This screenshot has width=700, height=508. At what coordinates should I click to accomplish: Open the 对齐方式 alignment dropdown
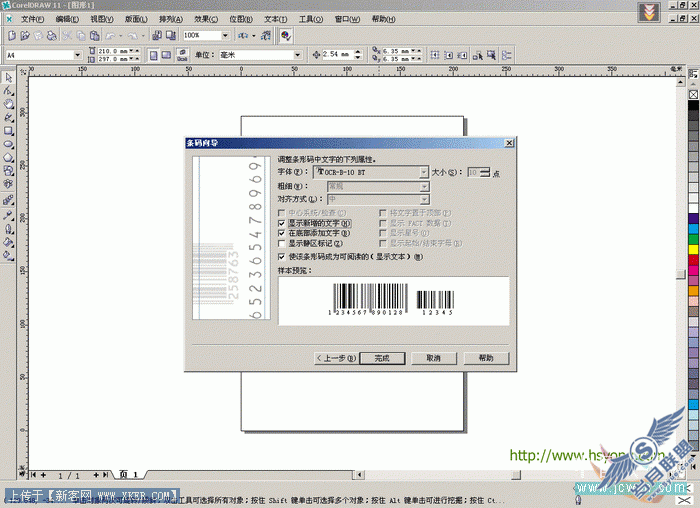point(425,199)
